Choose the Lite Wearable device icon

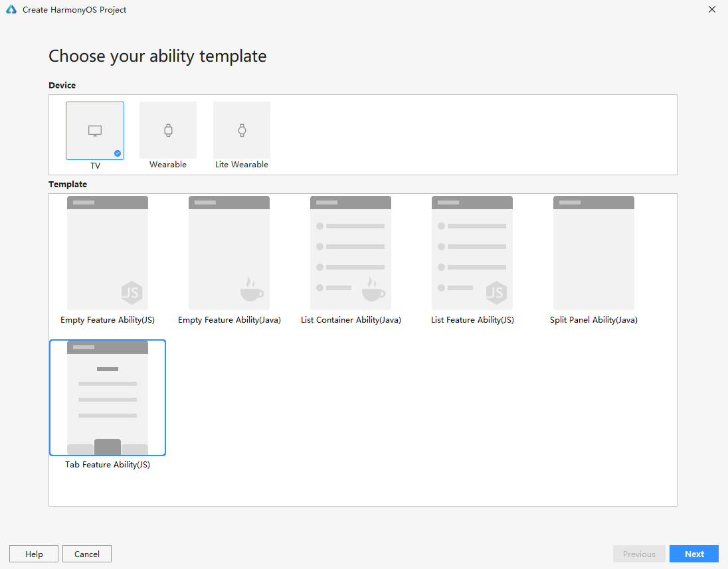(x=242, y=130)
